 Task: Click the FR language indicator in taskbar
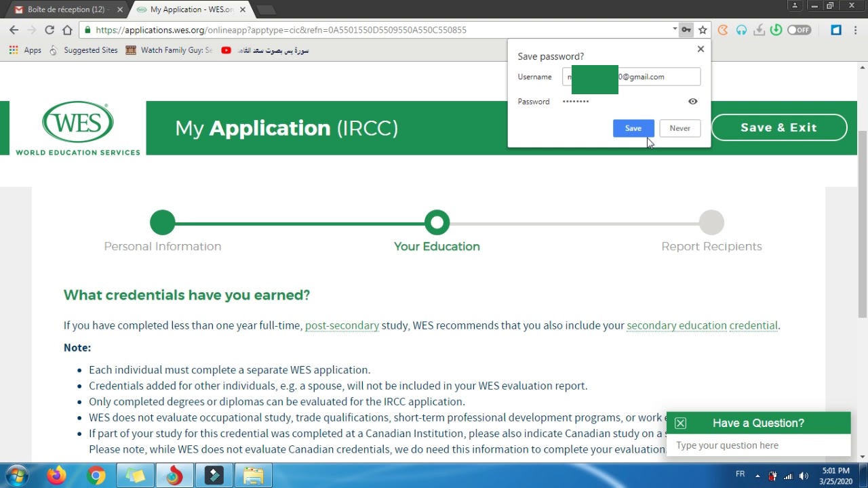pyautogui.click(x=740, y=474)
